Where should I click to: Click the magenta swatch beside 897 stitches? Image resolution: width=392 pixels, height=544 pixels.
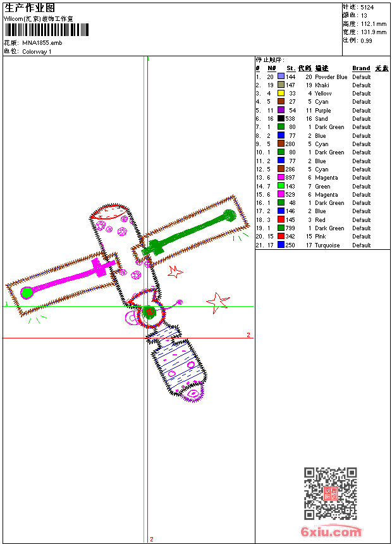281,177
